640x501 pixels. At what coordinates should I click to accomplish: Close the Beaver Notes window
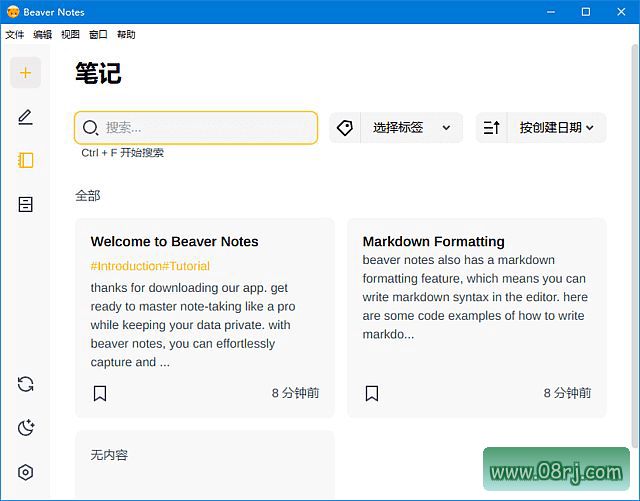621,12
